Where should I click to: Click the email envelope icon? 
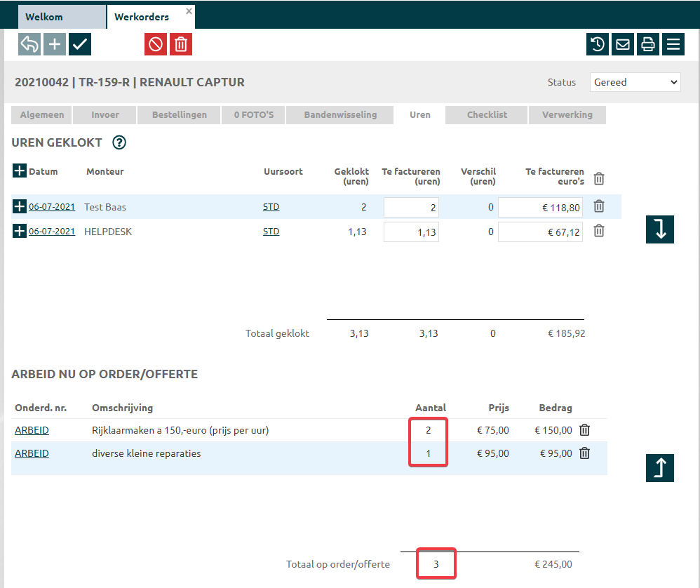[x=623, y=44]
